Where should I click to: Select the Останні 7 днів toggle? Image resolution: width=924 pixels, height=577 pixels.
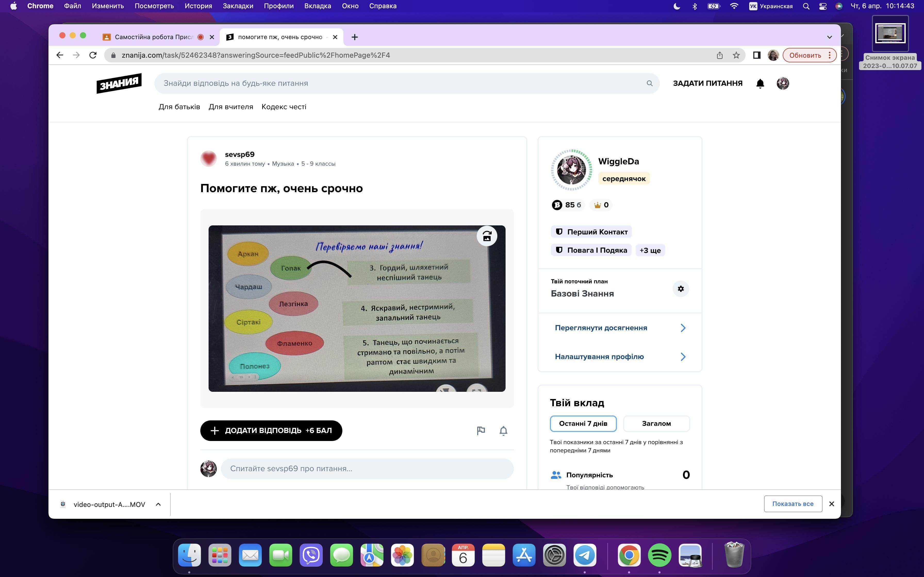[583, 423]
